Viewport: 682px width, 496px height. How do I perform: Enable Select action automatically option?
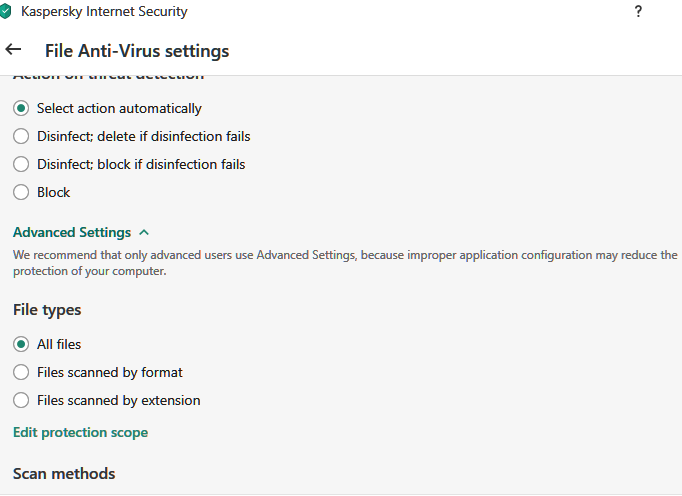(x=21, y=108)
